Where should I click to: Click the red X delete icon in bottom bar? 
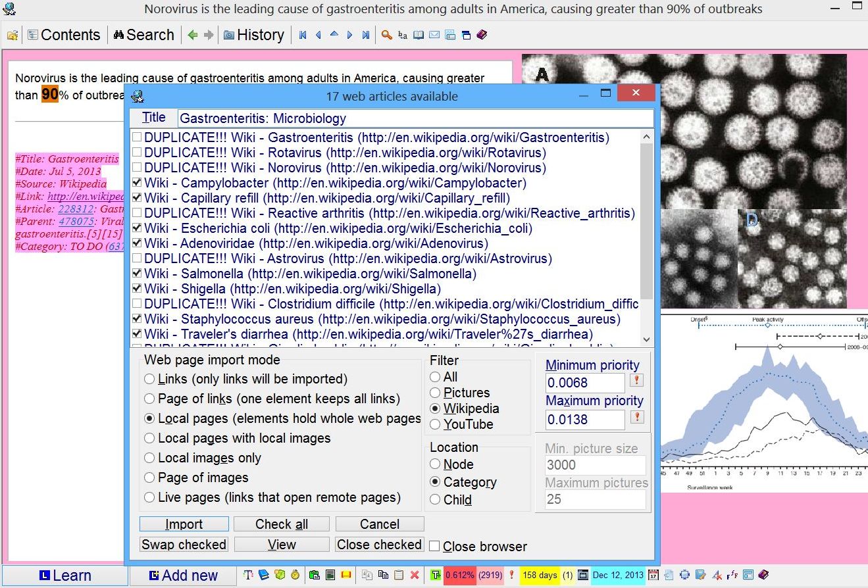(415, 576)
